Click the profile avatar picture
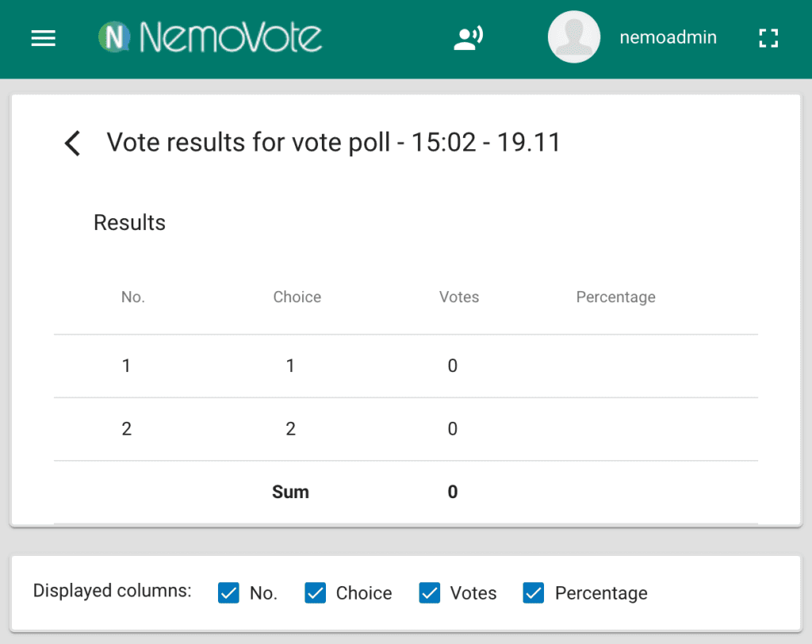This screenshot has height=644, width=812. tap(573, 36)
